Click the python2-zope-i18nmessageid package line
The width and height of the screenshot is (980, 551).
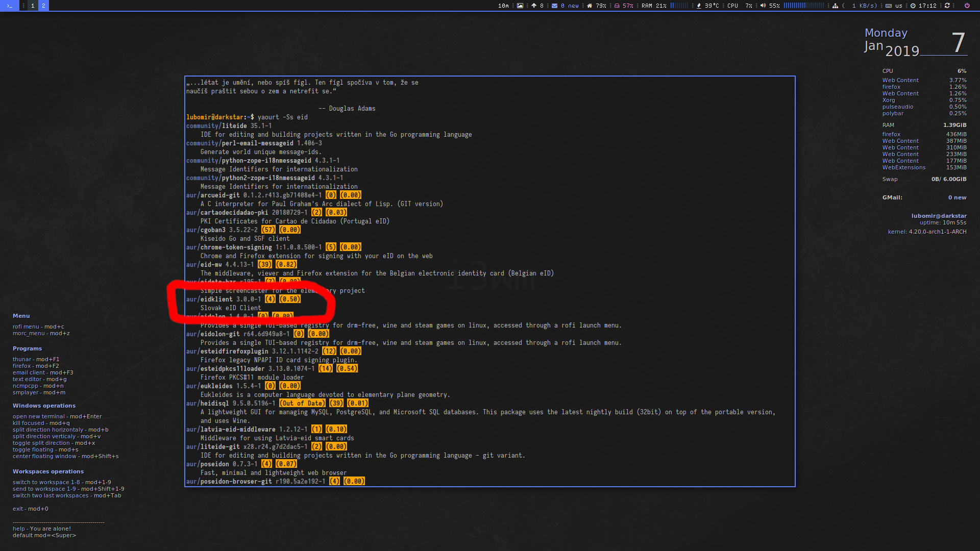[x=264, y=178]
